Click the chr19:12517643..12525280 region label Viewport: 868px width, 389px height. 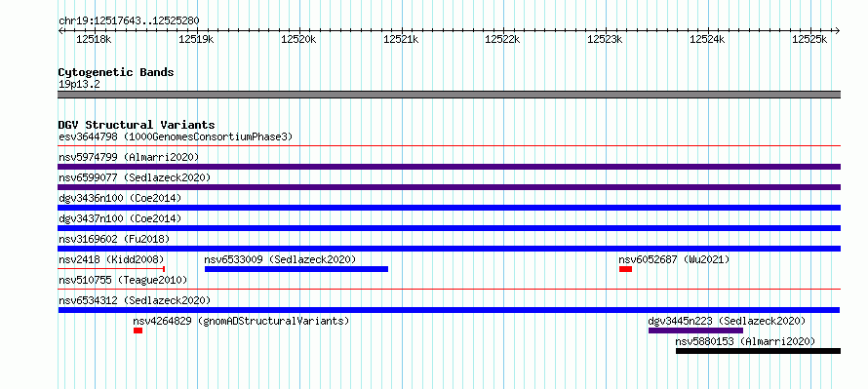[x=129, y=21]
